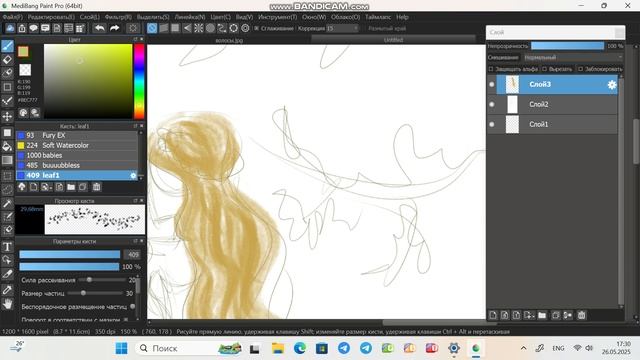Hide the Слой3 layer visibility dot
The image size is (640, 360).
[x=491, y=84]
